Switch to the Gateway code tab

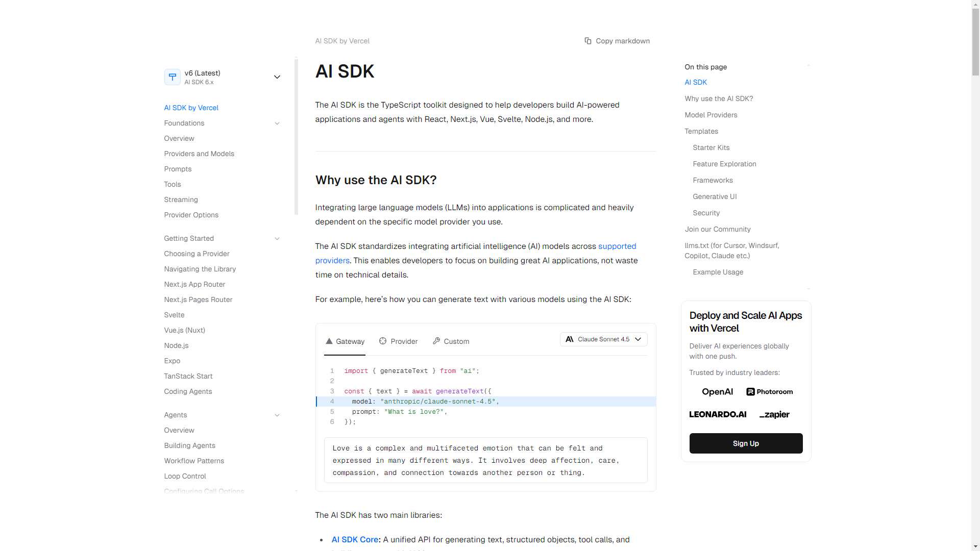345,341
